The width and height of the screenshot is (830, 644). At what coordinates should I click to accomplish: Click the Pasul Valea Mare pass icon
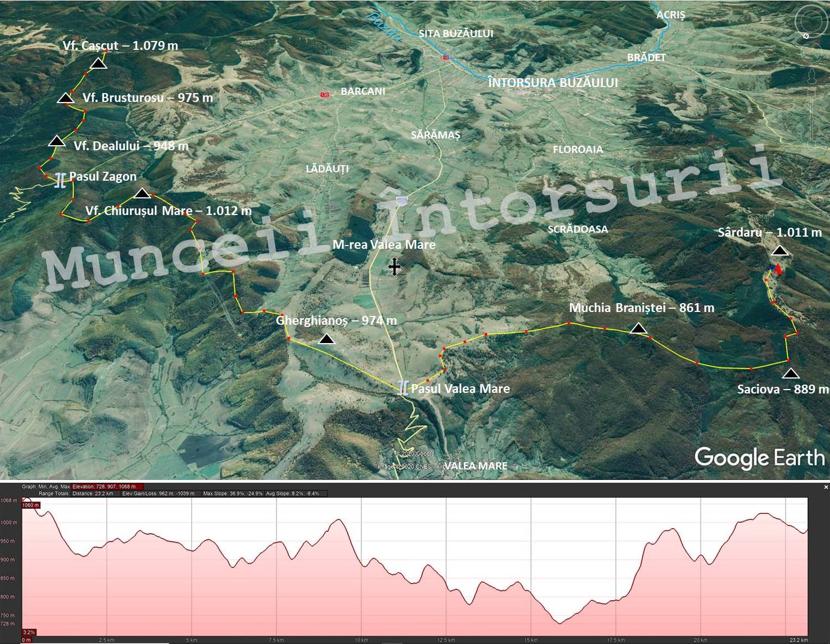403,387
